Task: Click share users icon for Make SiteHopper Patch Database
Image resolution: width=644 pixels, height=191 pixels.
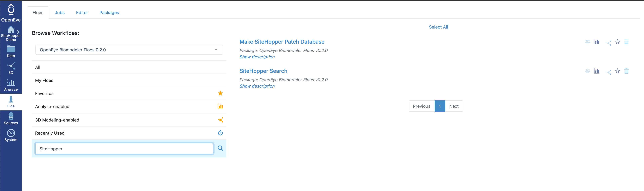Action: point(588,42)
